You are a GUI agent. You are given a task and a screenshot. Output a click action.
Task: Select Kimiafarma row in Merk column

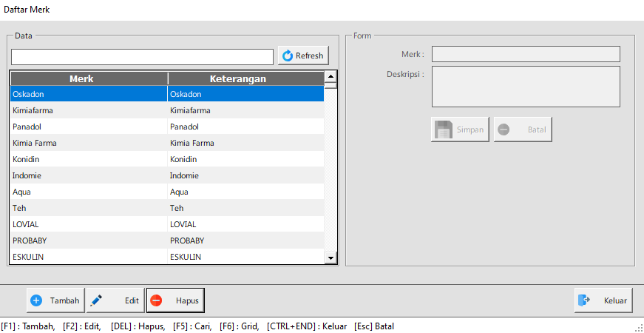89,110
